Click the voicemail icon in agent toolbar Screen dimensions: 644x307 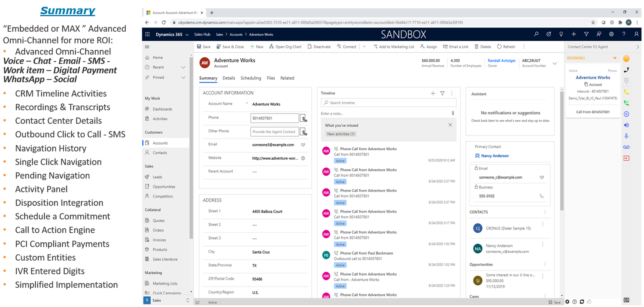[626, 147]
